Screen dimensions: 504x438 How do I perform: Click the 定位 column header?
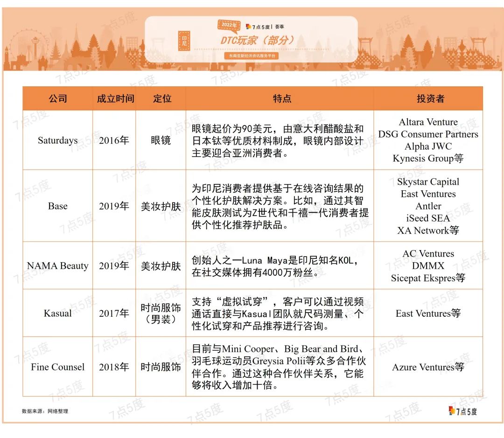coord(161,98)
